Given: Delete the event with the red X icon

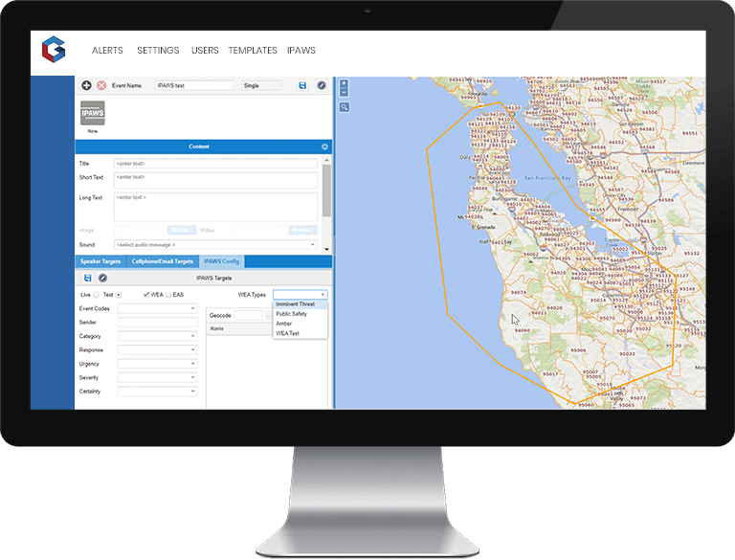Looking at the screenshot, I should click(x=101, y=85).
